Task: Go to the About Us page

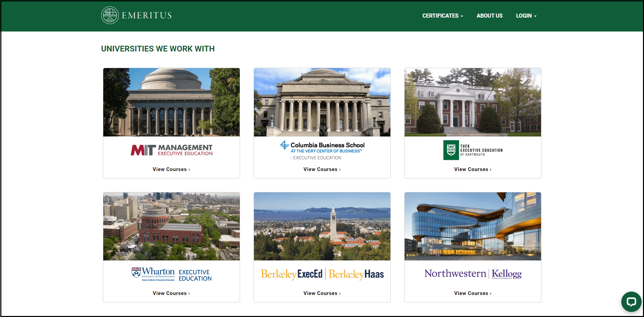Action: tap(489, 16)
